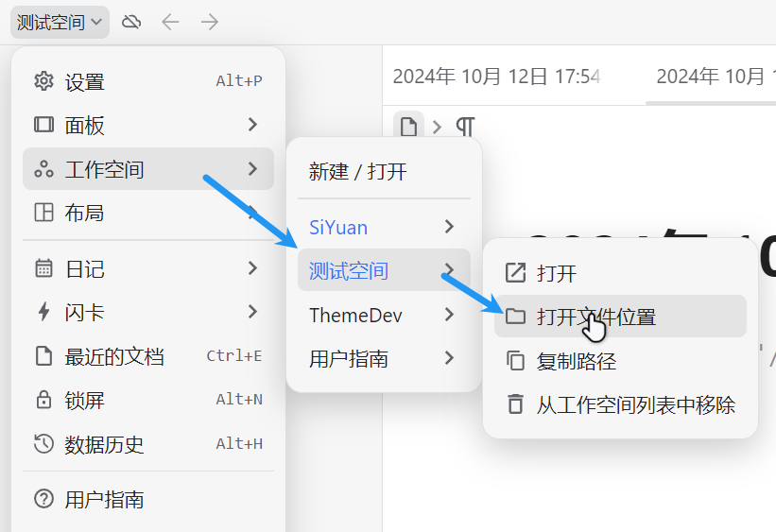The height and width of the screenshot is (532, 776).
Task: Click the Ctrl+E shortcut label
Action: [x=234, y=356]
